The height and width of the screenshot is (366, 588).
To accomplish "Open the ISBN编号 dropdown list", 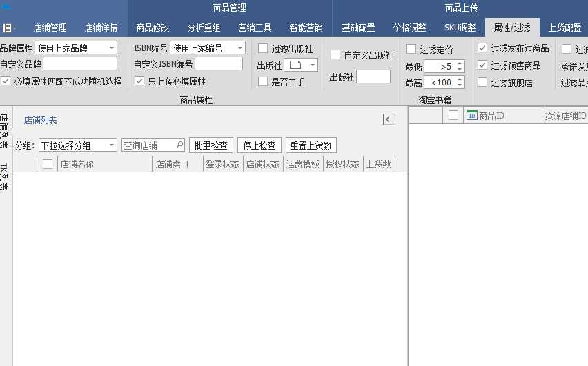I will [240, 48].
